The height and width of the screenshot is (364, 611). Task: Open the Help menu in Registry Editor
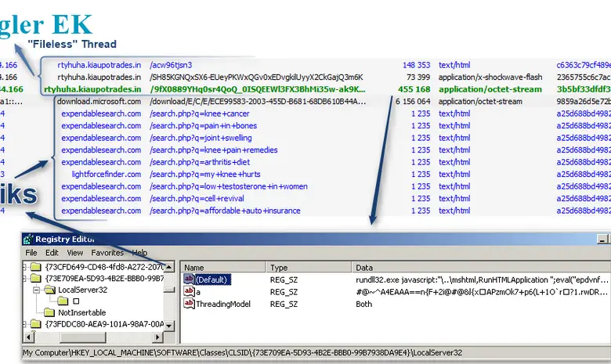tap(139, 253)
